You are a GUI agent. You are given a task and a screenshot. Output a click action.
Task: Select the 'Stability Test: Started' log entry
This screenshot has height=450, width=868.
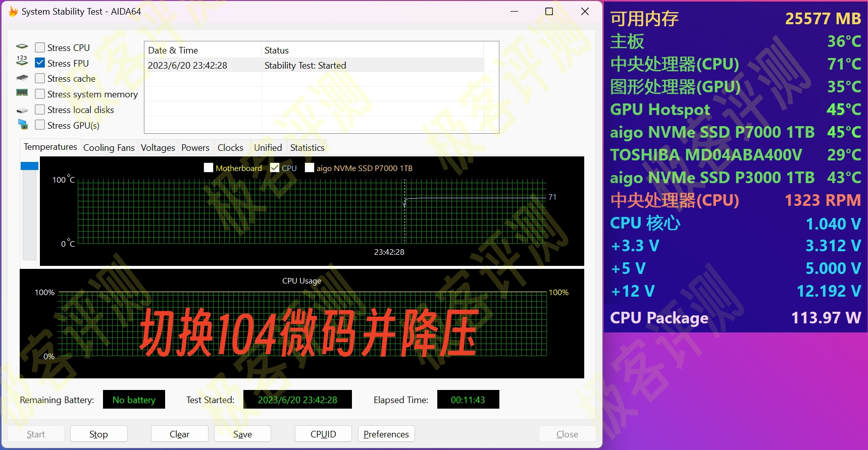(x=305, y=65)
